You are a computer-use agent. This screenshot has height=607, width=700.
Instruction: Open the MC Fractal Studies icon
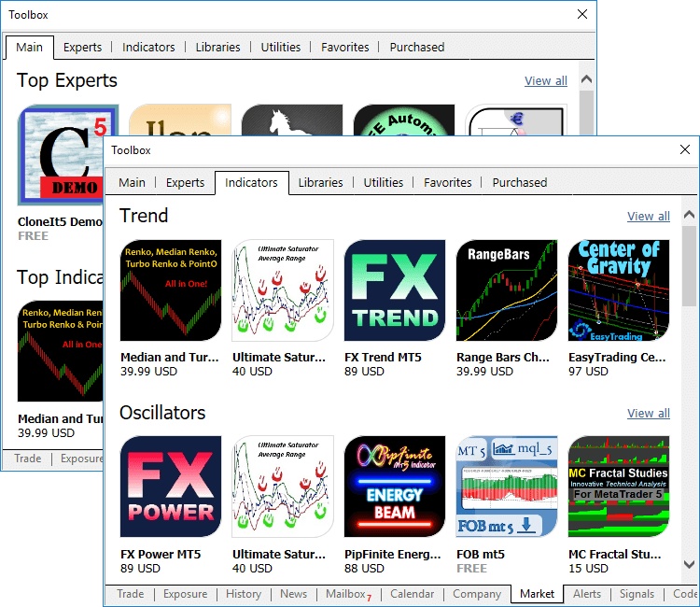(619, 487)
